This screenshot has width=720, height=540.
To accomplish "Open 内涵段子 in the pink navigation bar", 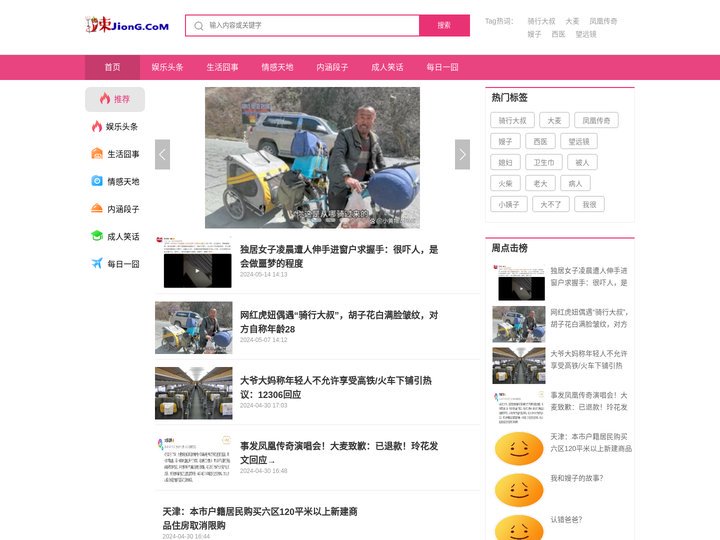I will (332, 68).
